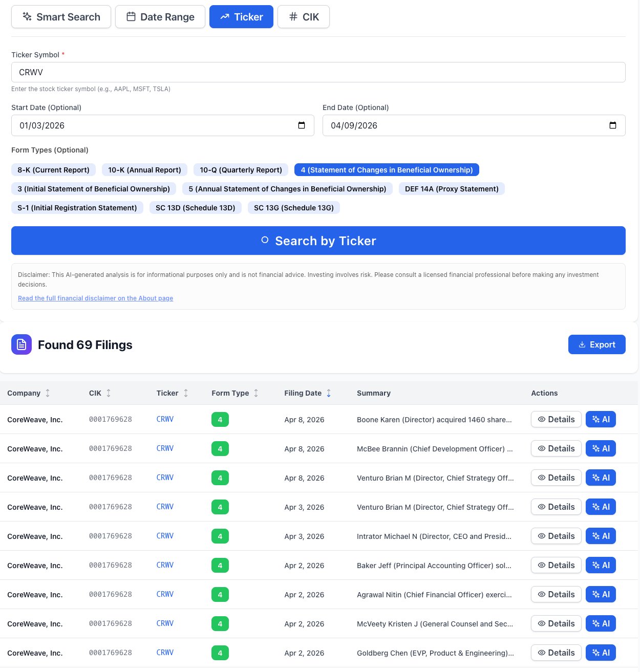Viewport: 640px width, 672px height.
Task: Switch to the CIK search tab
Action: click(x=303, y=16)
